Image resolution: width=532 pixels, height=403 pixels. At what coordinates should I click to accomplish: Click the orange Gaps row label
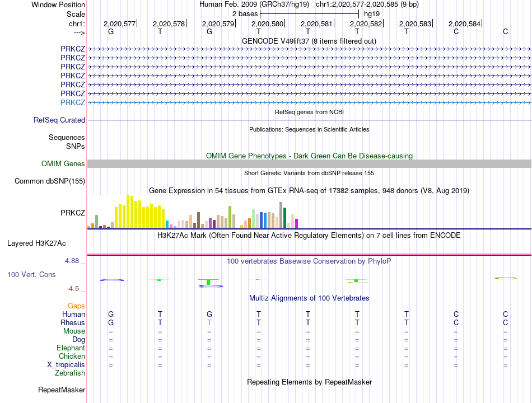coord(76,306)
